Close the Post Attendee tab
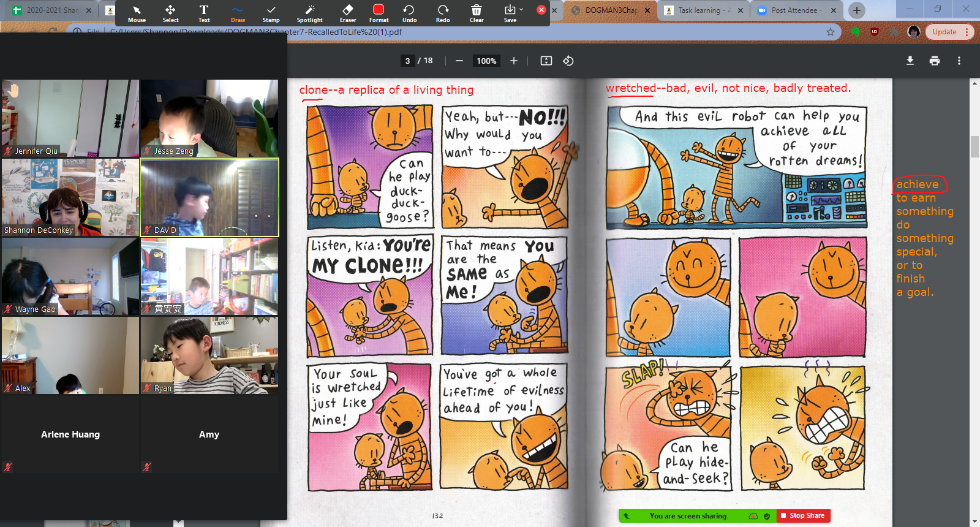980x527 pixels. pyautogui.click(x=835, y=10)
